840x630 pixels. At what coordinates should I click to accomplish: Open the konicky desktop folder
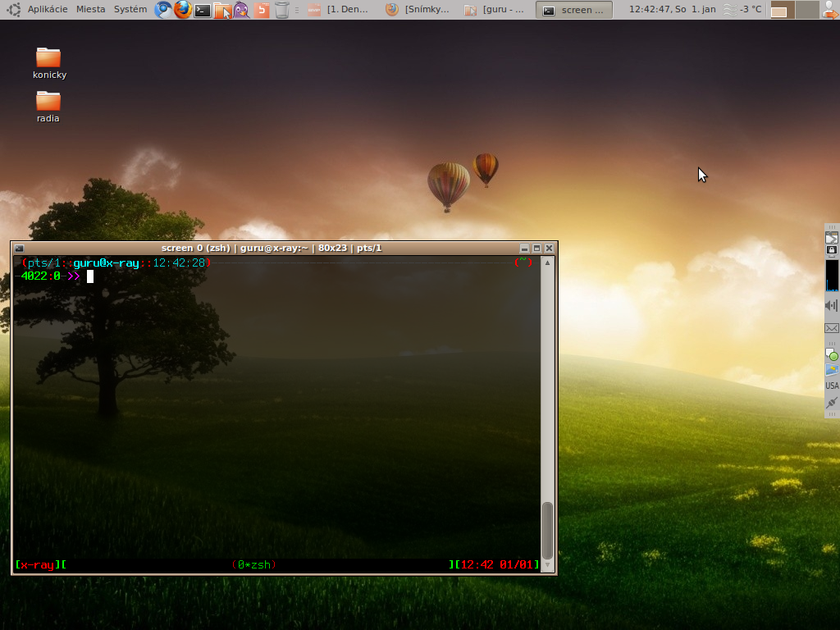pos(48,64)
